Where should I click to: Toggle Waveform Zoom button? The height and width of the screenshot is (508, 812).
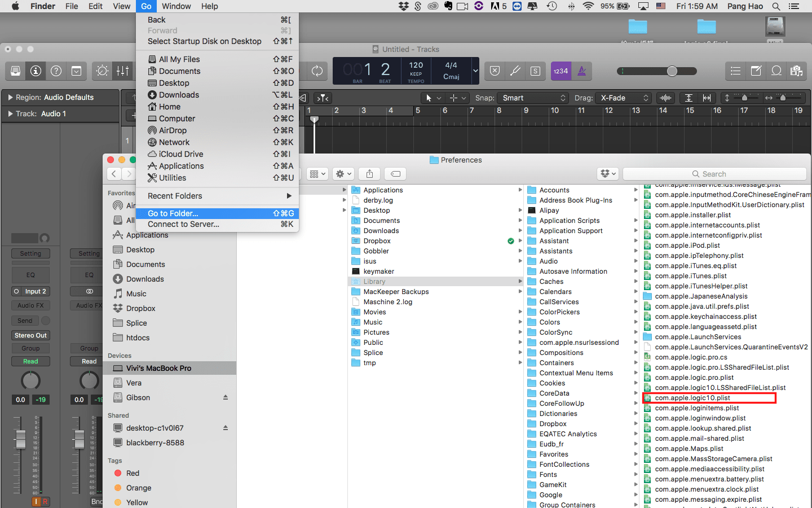[x=666, y=98]
